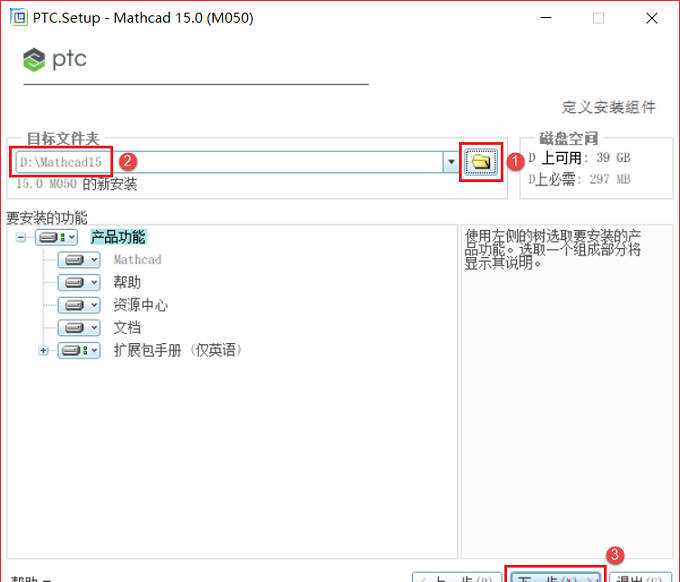The width and height of the screenshot is (680, 582).
Task: Minimize the PTC Setup window
Action: [x=546, y=18]
